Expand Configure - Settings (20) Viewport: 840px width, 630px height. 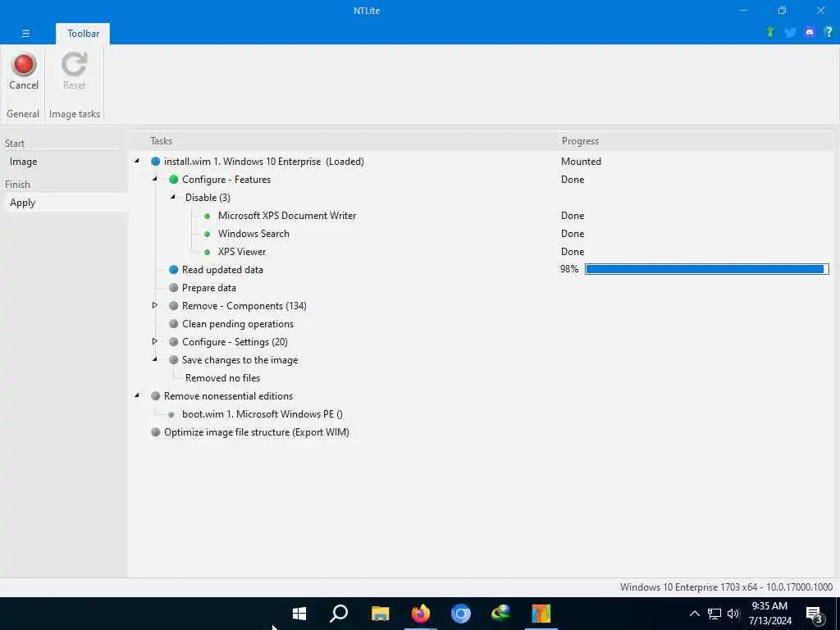click(155, 341)
